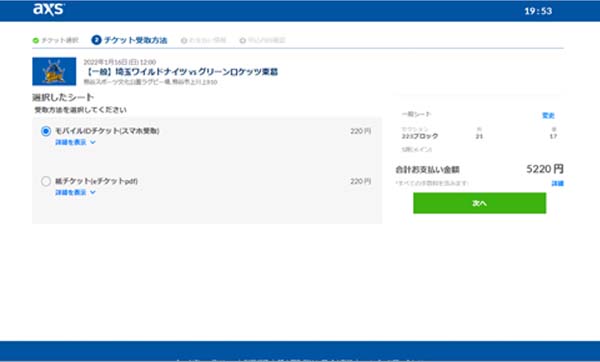The width and height of the screenshot is (600, 362).
Task: Click the 223ブロック section value
Action: [x=420, y=136]
